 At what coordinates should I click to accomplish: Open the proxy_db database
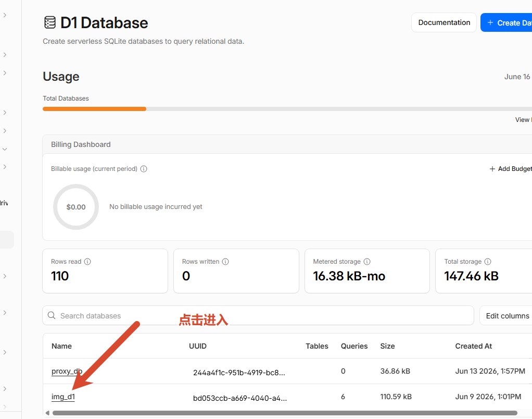point(67,371)
